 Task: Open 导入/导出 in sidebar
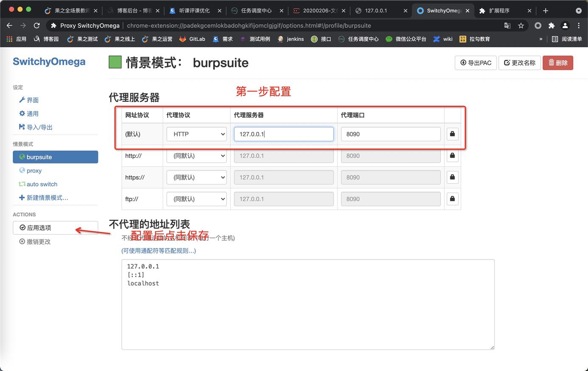[x=36, y=127]
